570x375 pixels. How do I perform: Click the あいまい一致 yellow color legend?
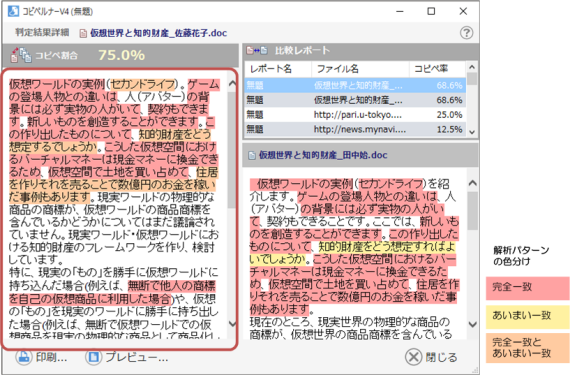point(527,316)
